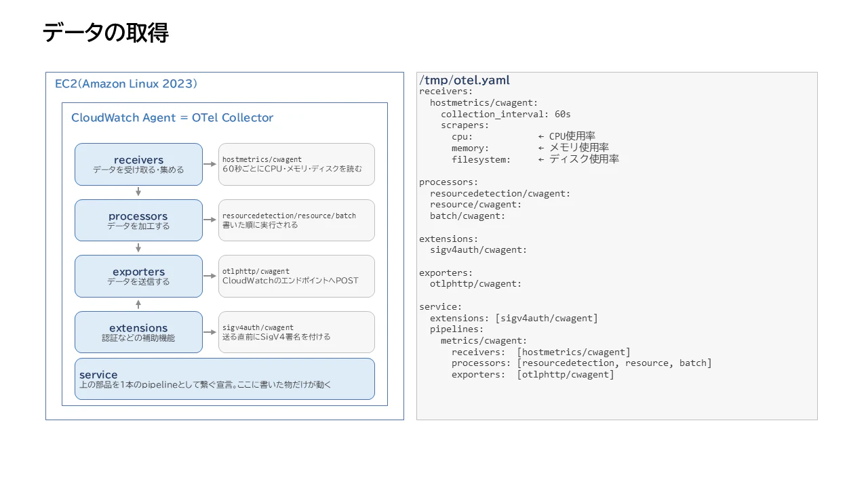Select the text "送る直前にSigV4署名を付ける"
The image size is (868, 488).
[277, 337]
